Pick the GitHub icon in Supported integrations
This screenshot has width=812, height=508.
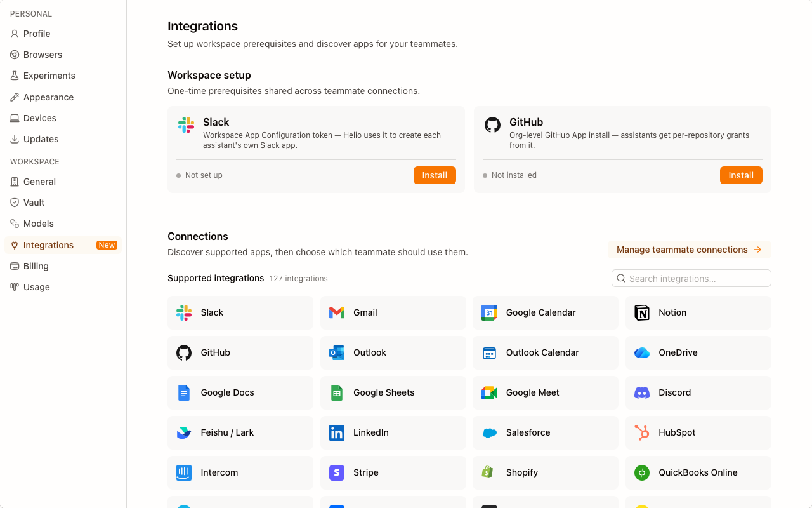pos(184,352)
